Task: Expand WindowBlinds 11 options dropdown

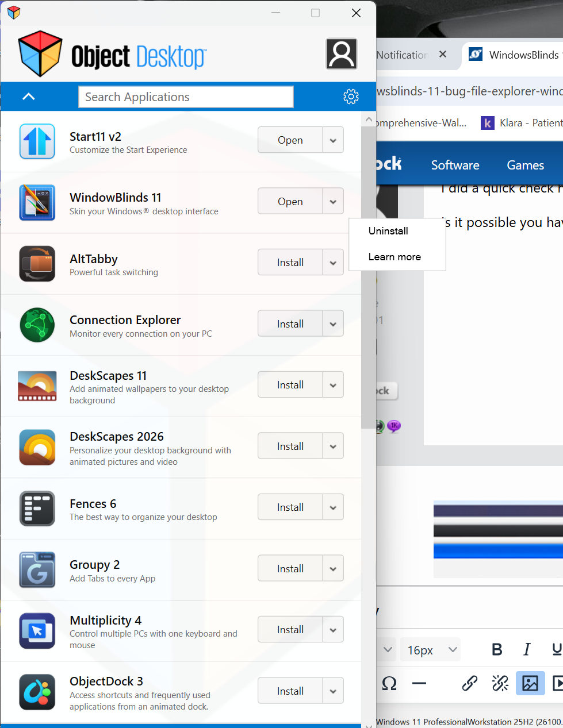Action: pos(333,202)
